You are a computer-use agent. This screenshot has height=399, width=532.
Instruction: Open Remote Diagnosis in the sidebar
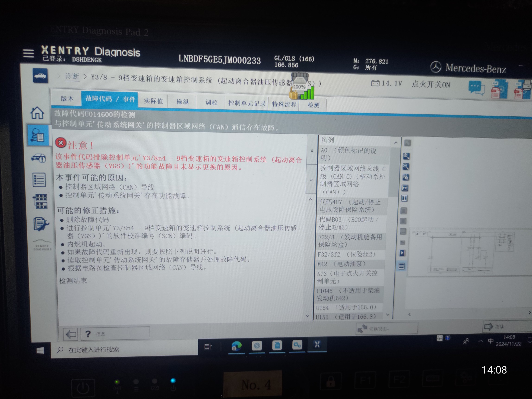tap(42, 245)
